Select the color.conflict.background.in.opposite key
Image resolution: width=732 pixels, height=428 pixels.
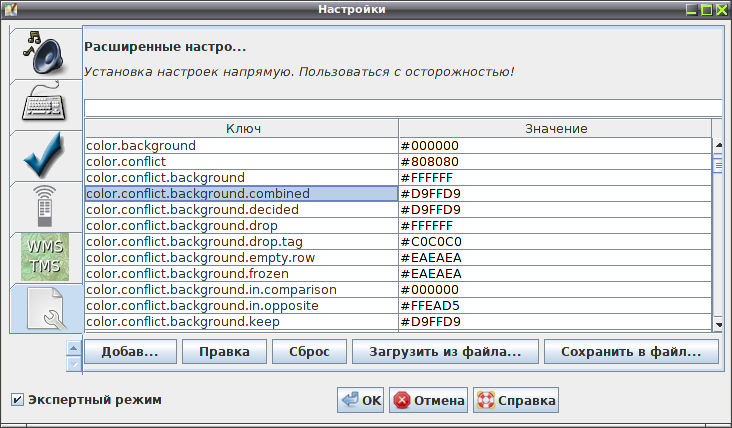pos(241,306)
